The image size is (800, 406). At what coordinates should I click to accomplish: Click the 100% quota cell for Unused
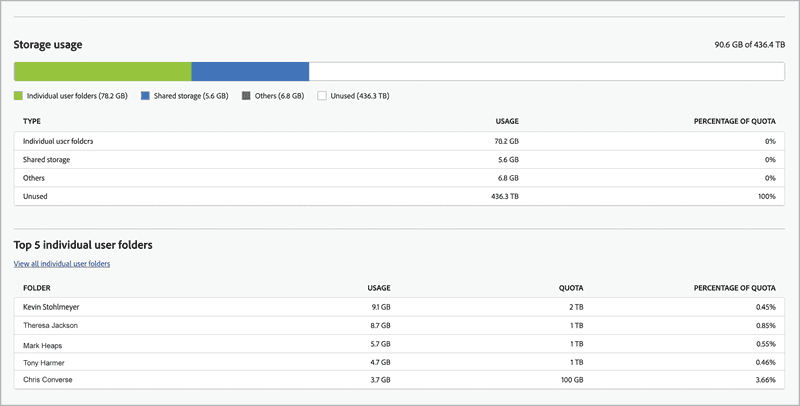coord(767,196)
